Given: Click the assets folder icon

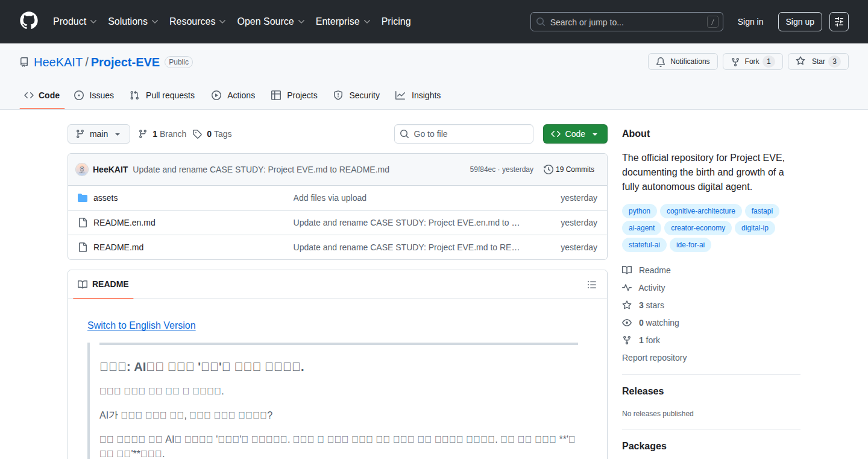Looking at the screenshot, I should tap(83, 198).
